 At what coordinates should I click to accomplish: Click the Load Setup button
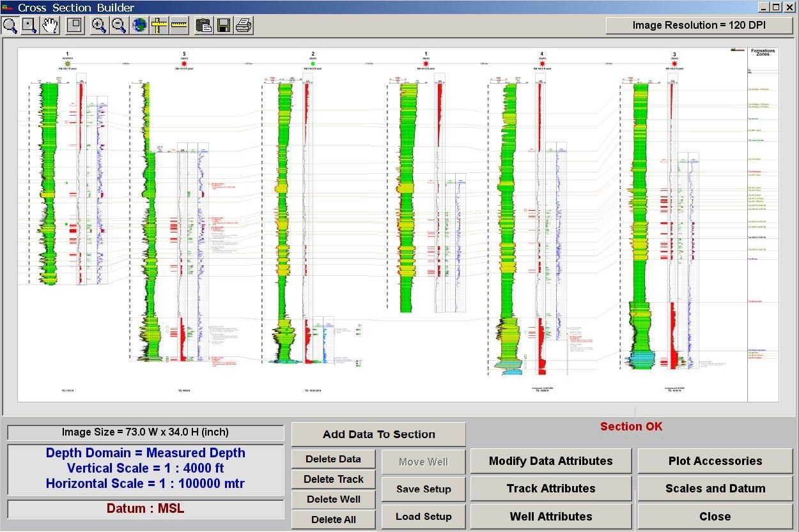[x=423, y=516]
